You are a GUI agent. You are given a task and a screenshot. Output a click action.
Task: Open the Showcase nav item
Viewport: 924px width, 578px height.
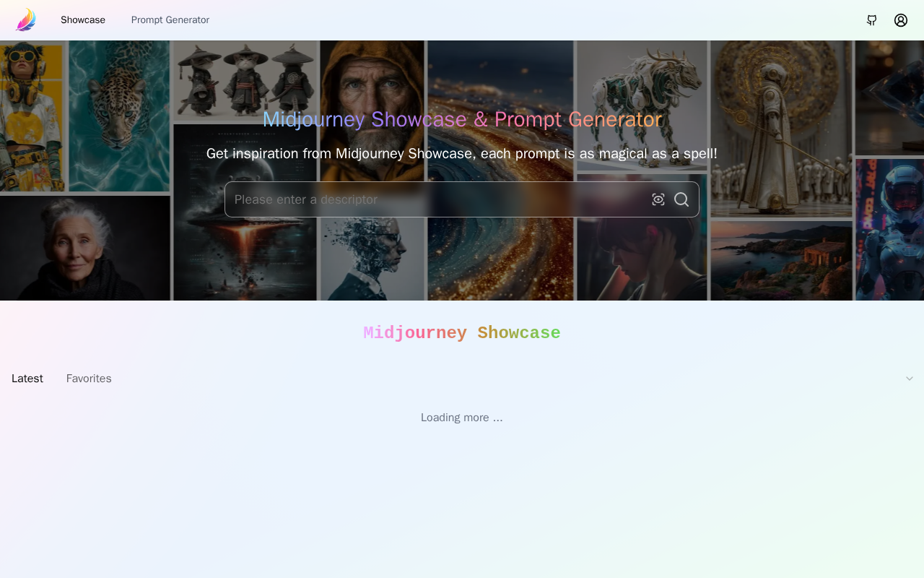coord(83,20)
